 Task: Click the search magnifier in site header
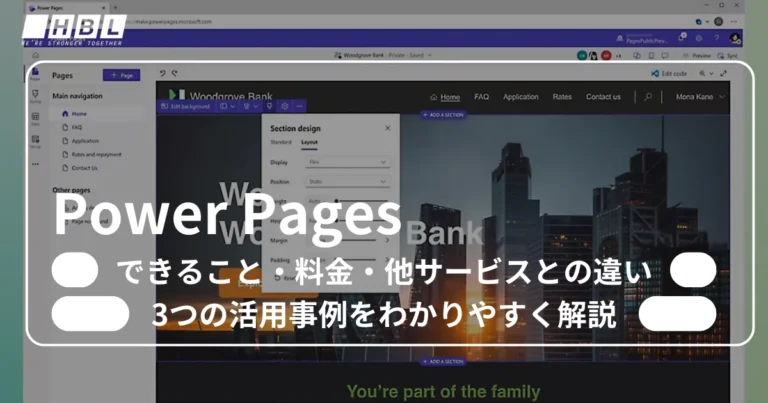tap(648, 97)
